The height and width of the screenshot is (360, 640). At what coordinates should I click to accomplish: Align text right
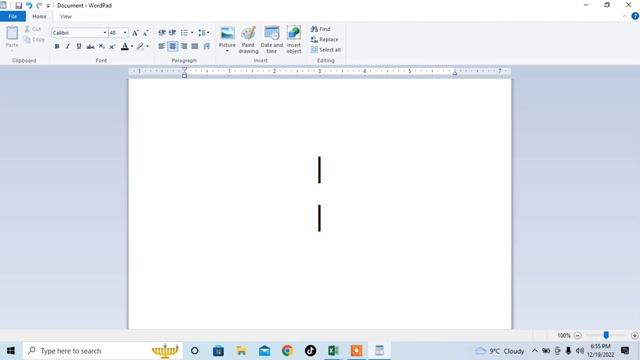184,46
